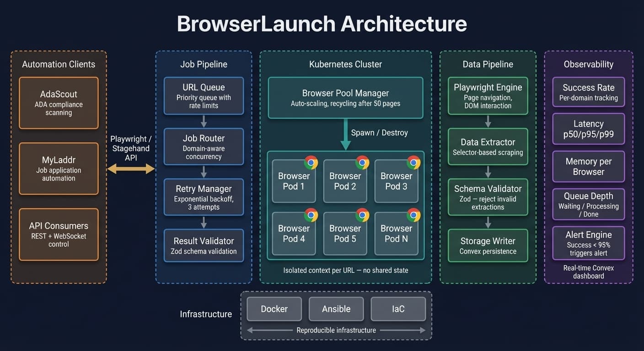This screenshot has height=351, width=644.
Task: Select the Docker box under Infrastructure
Action: click(x=274, y=309)
